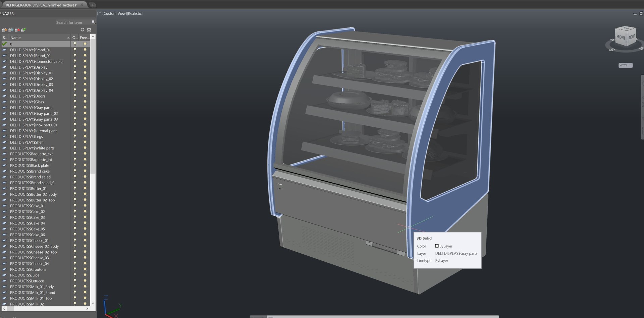This screenshot has width=644, height=318.
Task: Click New Layer Frozen in Viewports icon
Action: pyautogui.click(x=11, y=29)
